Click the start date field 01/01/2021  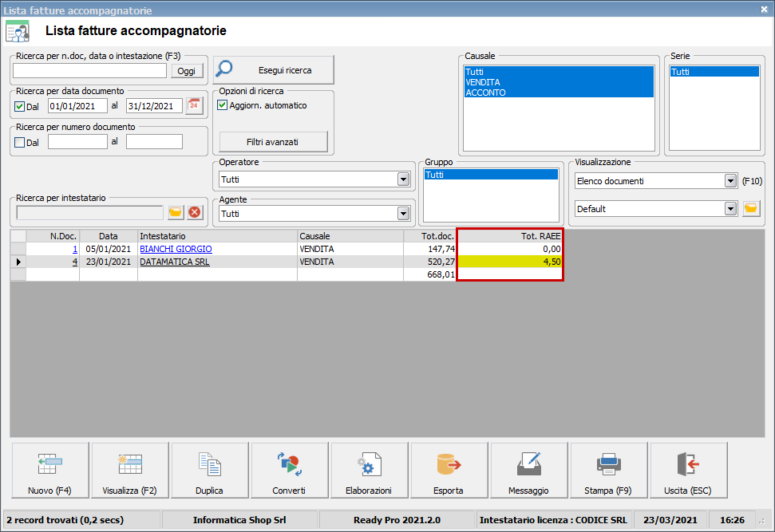[77, 106]
